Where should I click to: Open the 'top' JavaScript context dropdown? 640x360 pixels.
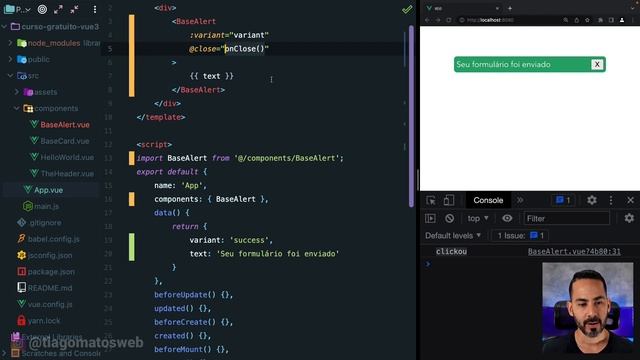[x=478, y=218]
